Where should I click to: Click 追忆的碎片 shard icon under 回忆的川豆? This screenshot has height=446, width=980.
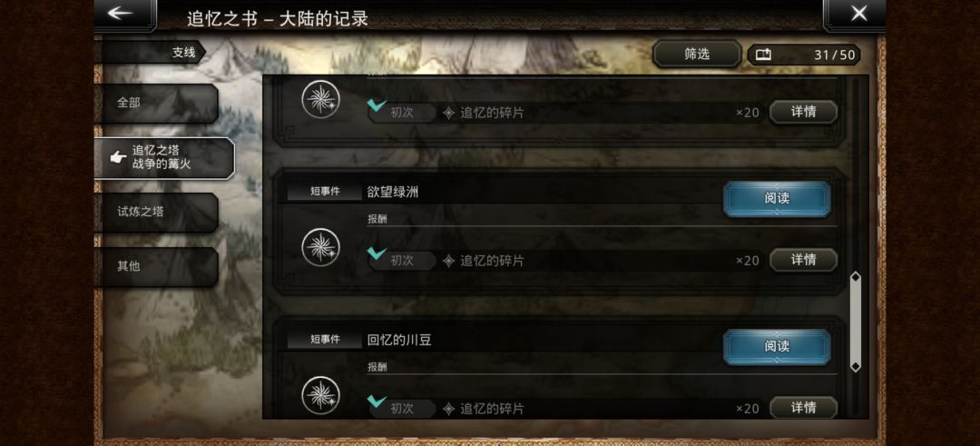pos(449,409)
